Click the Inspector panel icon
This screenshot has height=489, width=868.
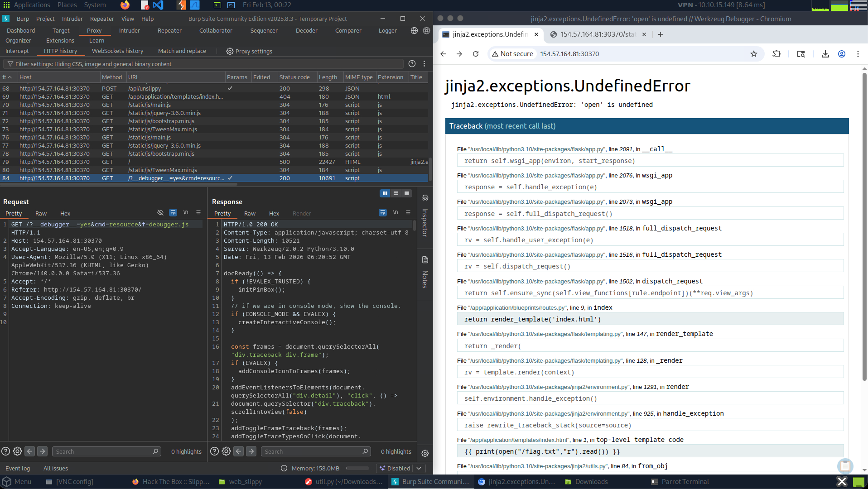coord(425,198)
